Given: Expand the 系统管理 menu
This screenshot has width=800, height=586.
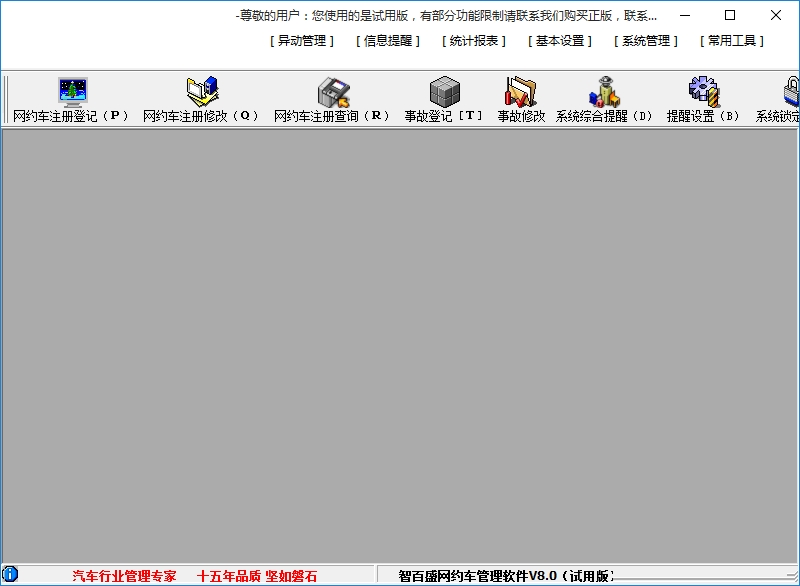Looking at the screenshot, I should (646, 41).
